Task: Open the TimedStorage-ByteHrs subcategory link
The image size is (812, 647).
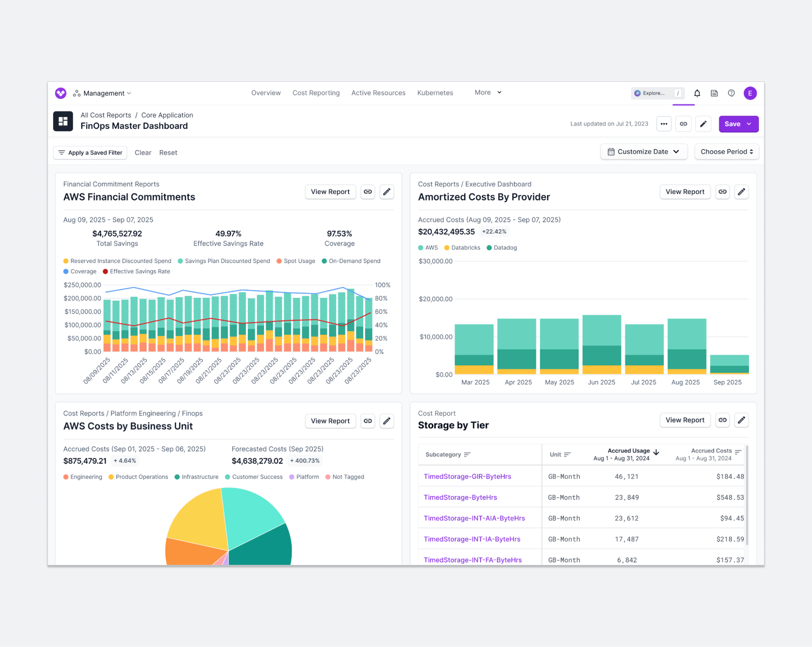Action: click(460, 497)
